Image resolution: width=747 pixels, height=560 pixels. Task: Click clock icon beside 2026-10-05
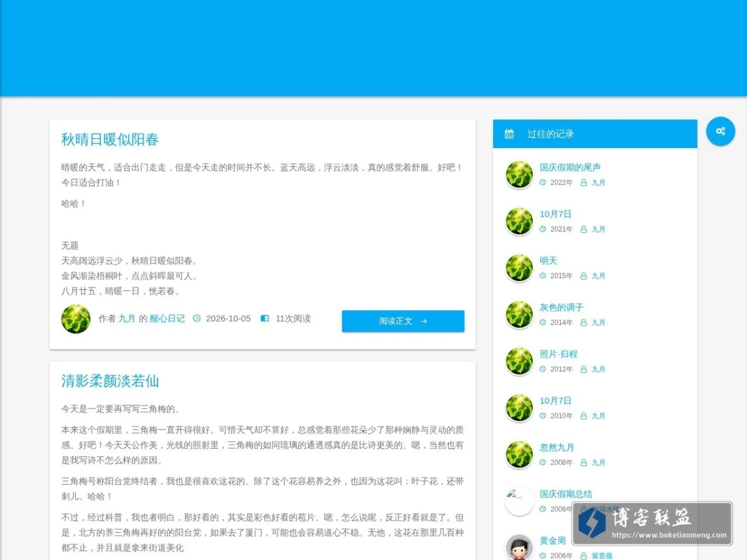click(197, 319)
